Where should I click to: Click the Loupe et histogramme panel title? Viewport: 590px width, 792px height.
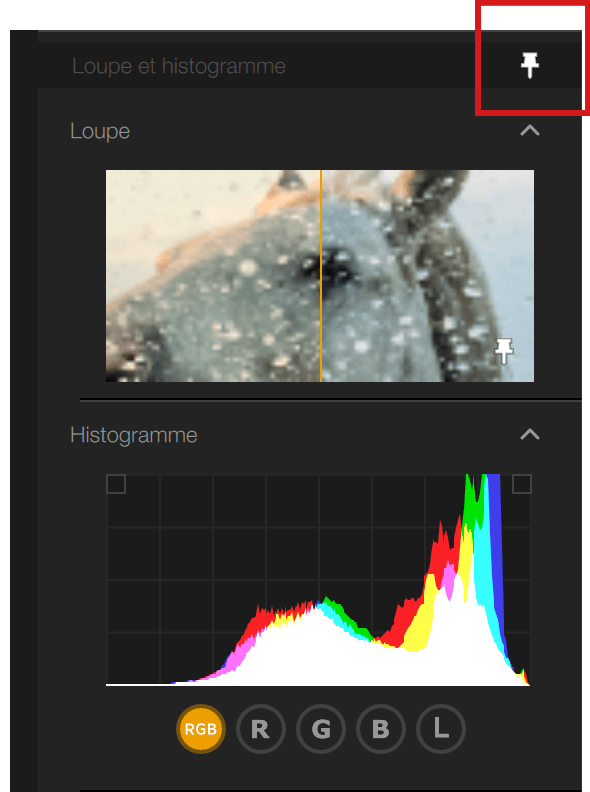pyautogui.click(x=179, y=66)
